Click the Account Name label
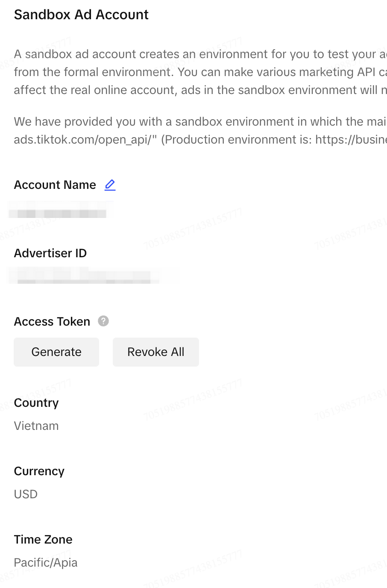Screen dimensions: 387x588 pos(55,185)
